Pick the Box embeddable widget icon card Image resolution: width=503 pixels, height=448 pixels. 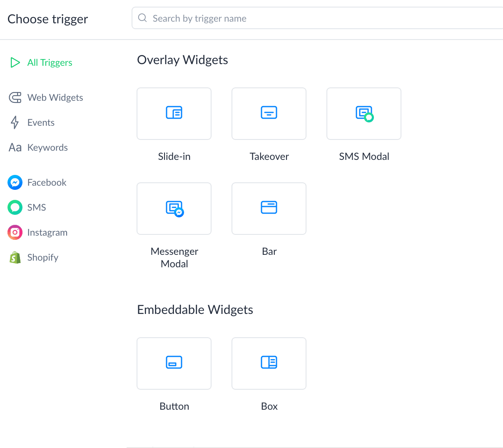coord(269,363)
